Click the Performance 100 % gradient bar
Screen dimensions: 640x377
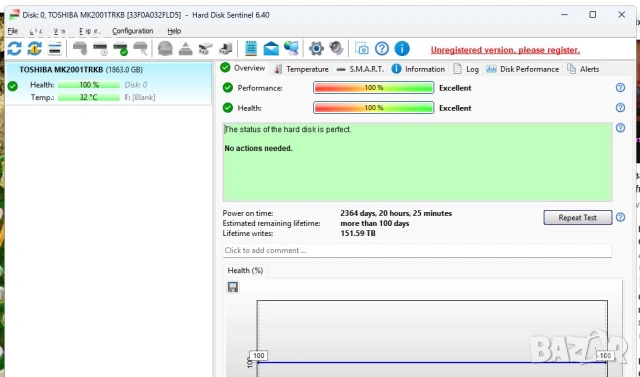tap(373, 88)
